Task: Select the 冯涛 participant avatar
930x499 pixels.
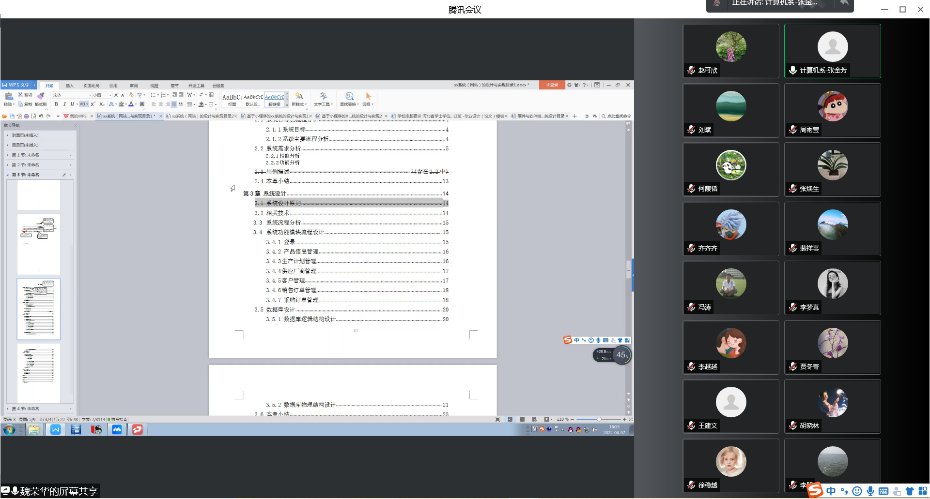Action: tap(731, 284)
